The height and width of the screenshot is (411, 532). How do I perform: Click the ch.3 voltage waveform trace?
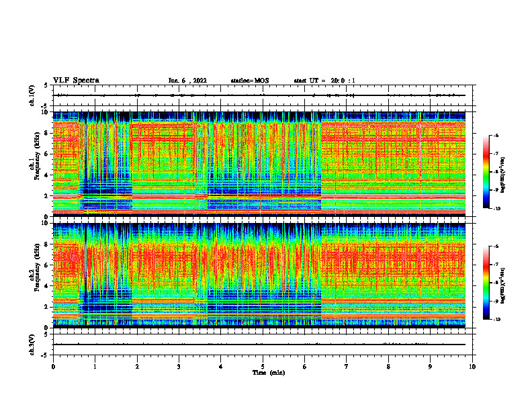click(259, 345)
